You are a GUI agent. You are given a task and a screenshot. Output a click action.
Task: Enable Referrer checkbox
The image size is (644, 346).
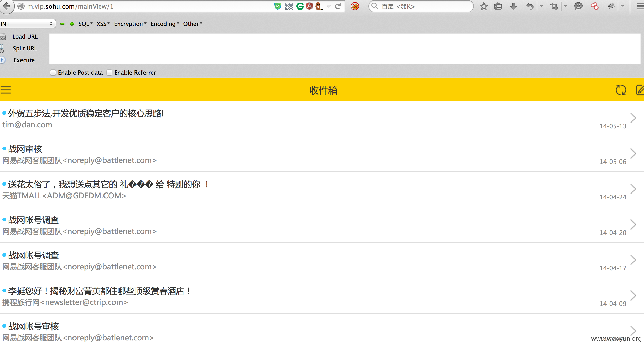109,73
